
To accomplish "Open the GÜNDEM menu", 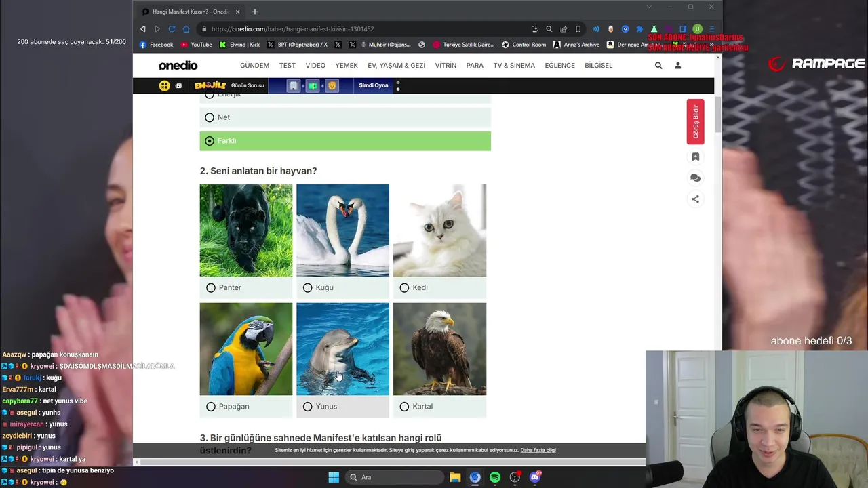I will click(x=254, y=66).
